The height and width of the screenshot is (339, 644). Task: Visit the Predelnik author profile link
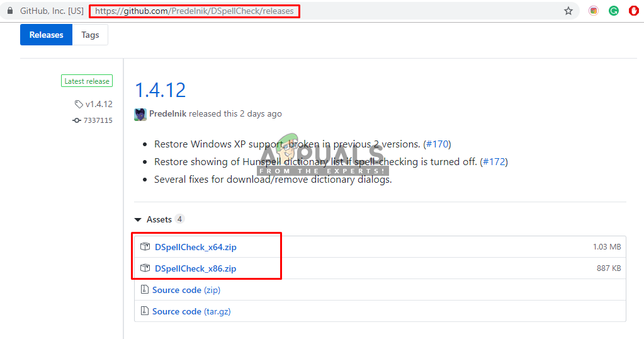[167, 114]
